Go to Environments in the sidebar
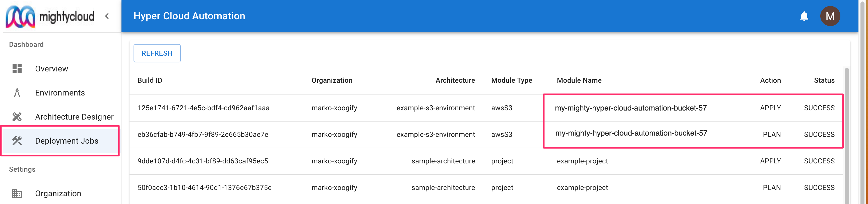Screen dimensions: 868x204 60,92
